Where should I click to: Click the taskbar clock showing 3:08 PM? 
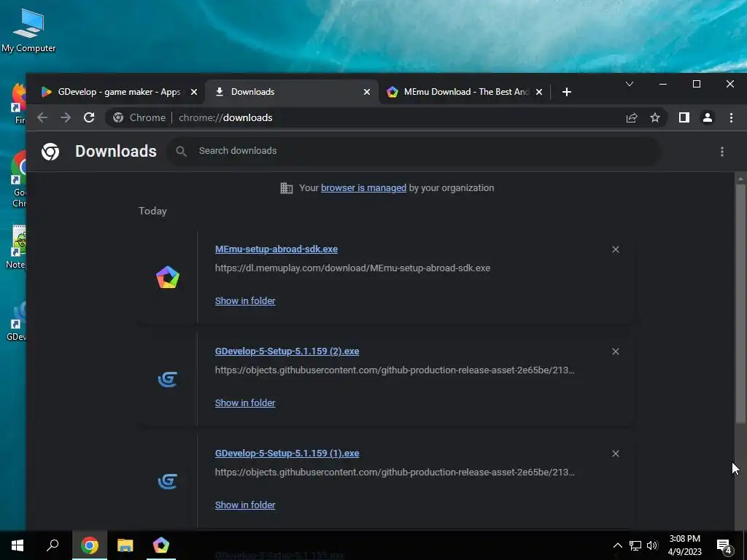coord(684,545)
